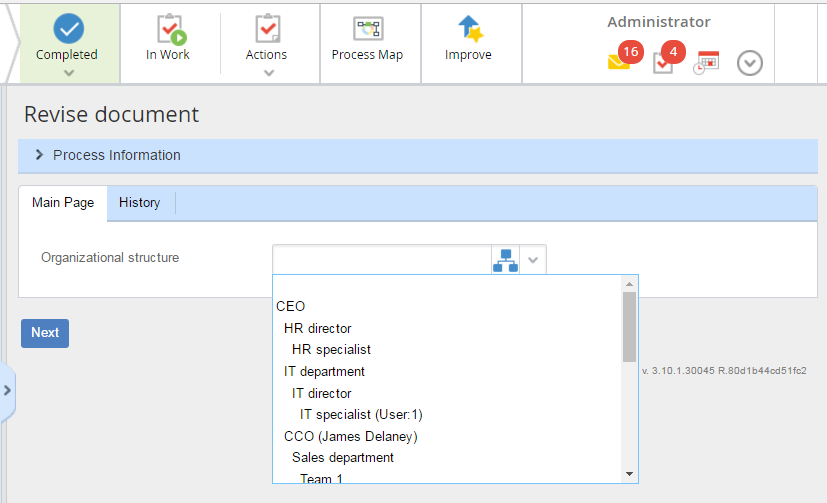Toggle the Organizational structure dropdown arrow
Screen dimensions: 827x503
click(x=533, y=260)
